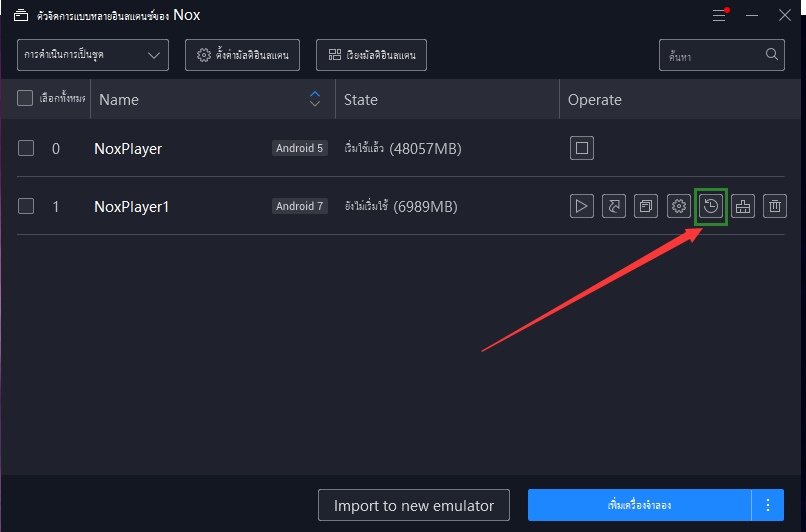Toggle the select all checkbox
This screenshot has width=806, height=532.
click(26, 99)
